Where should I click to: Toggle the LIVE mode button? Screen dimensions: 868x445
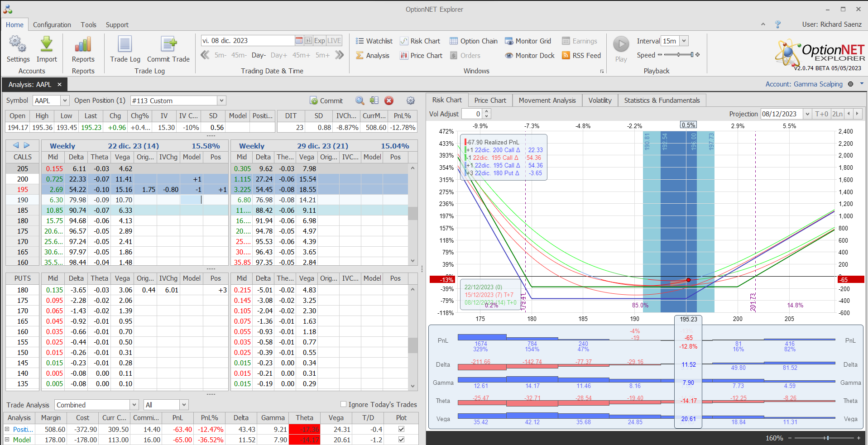click(334, 41)
